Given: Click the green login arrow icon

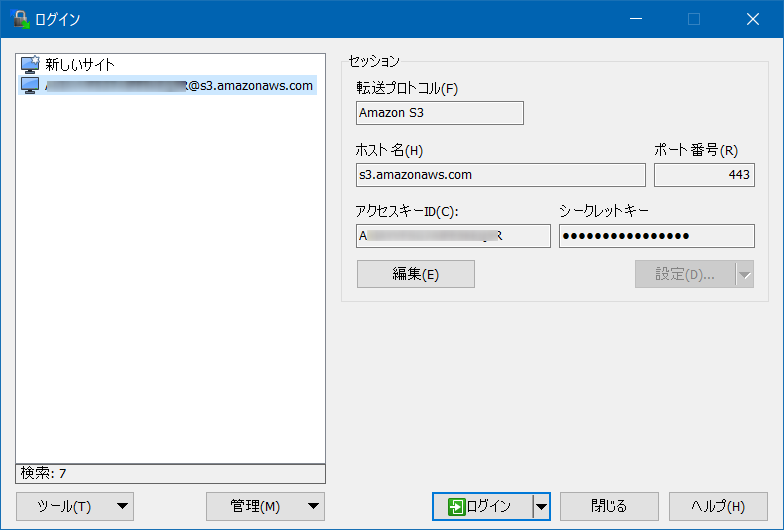Looking at the screenshot, I should (x=456, y=506).
